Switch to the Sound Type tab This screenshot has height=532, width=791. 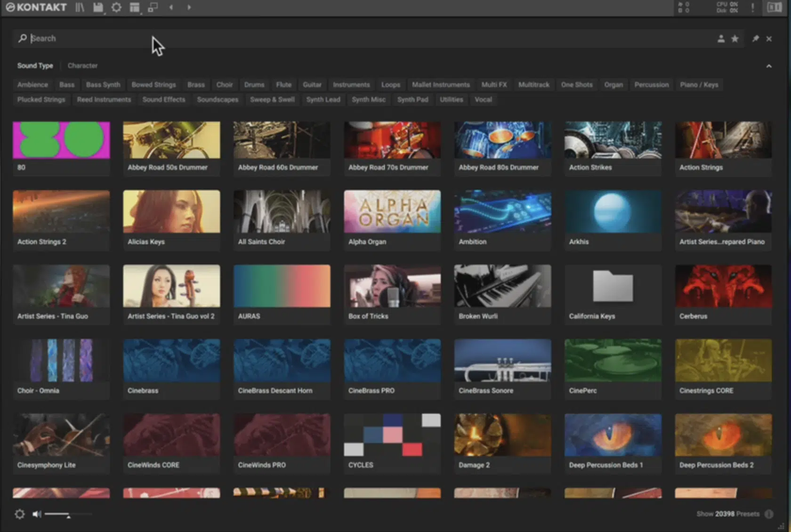point(35,65)
